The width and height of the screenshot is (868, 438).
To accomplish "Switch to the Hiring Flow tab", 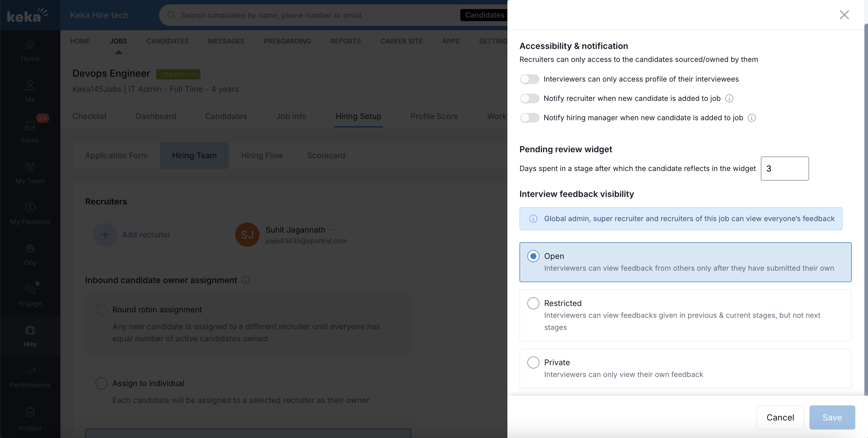I will [x=262, y=156].
